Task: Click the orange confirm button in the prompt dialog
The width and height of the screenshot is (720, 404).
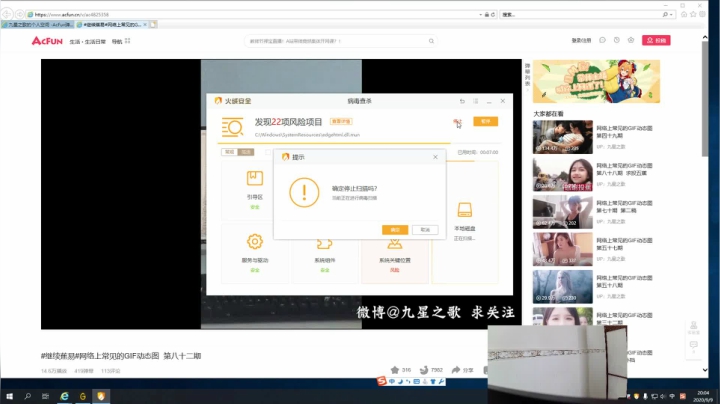Action: point(395,230)
